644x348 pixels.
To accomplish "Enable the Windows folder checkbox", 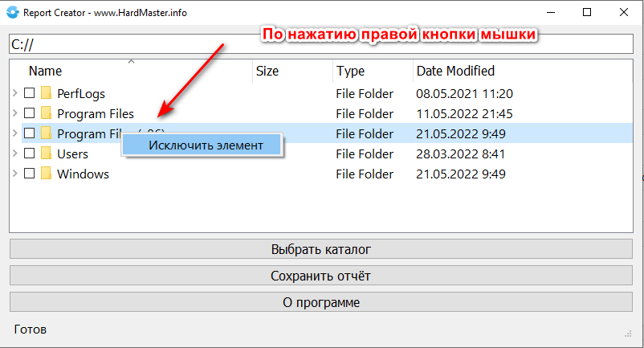I will (29, 174).
